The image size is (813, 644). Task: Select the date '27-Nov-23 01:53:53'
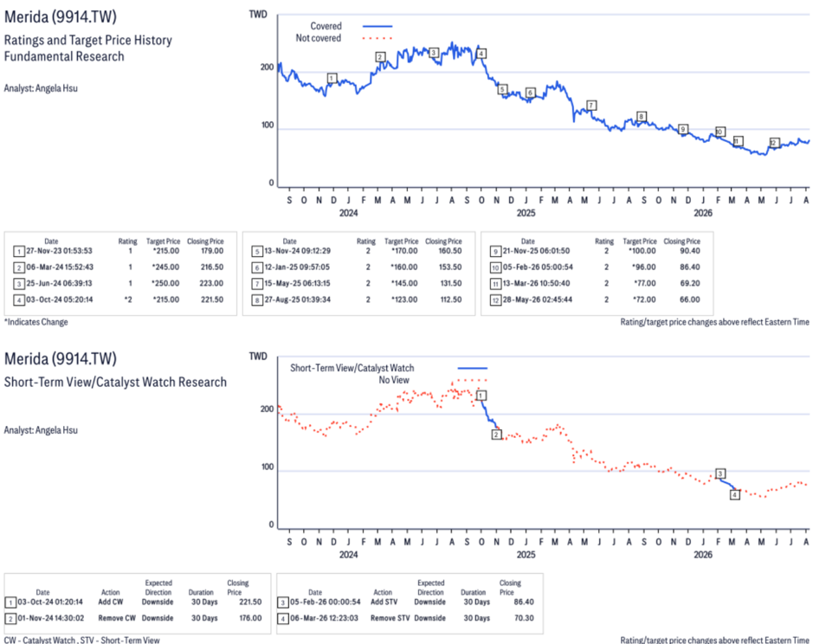[59, 251]
